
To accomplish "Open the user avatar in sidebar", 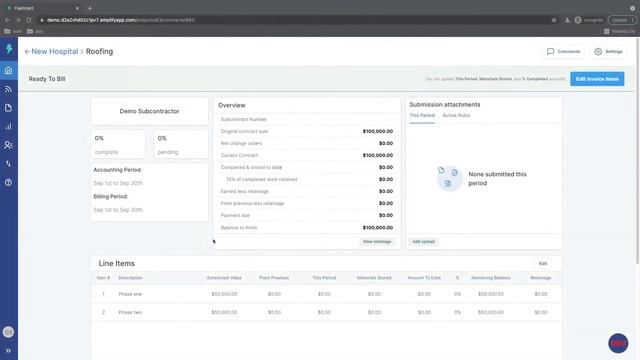I will tap(9, 332).
